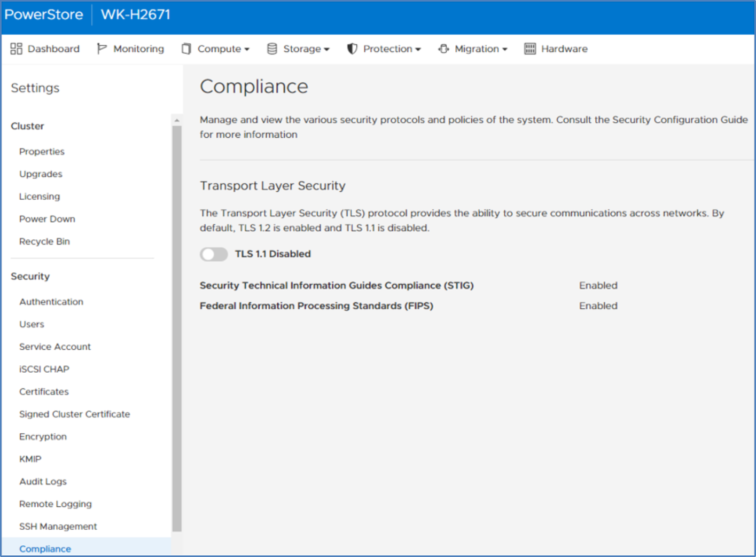The image size is (756, 557).
Task: Open the Power Down page
Action: click(47, 219)
